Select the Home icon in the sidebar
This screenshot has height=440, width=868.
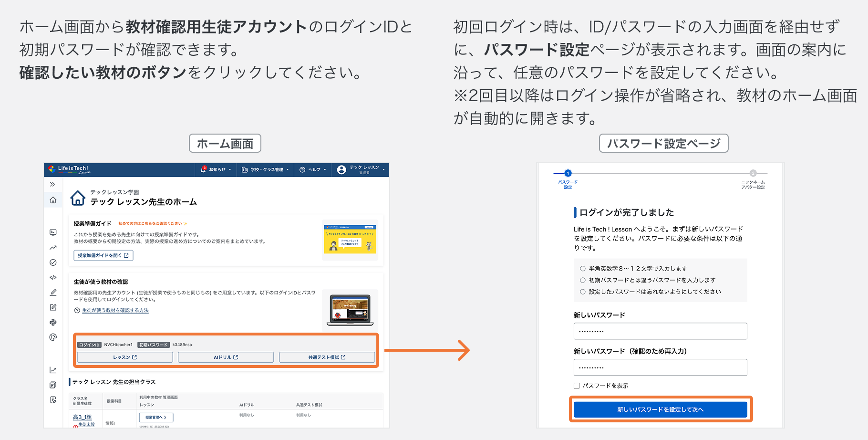pos(53,200)
